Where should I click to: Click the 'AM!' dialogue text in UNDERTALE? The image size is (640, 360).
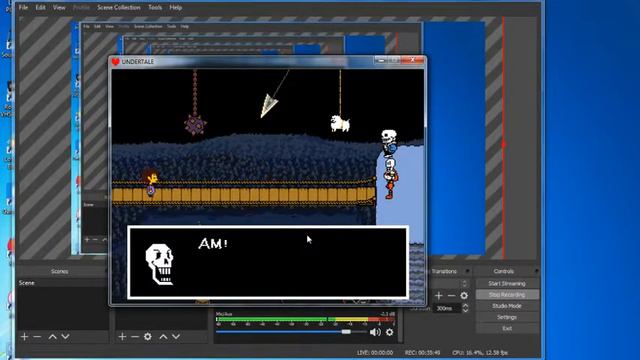pyautogui.click(x=213, y=244)
